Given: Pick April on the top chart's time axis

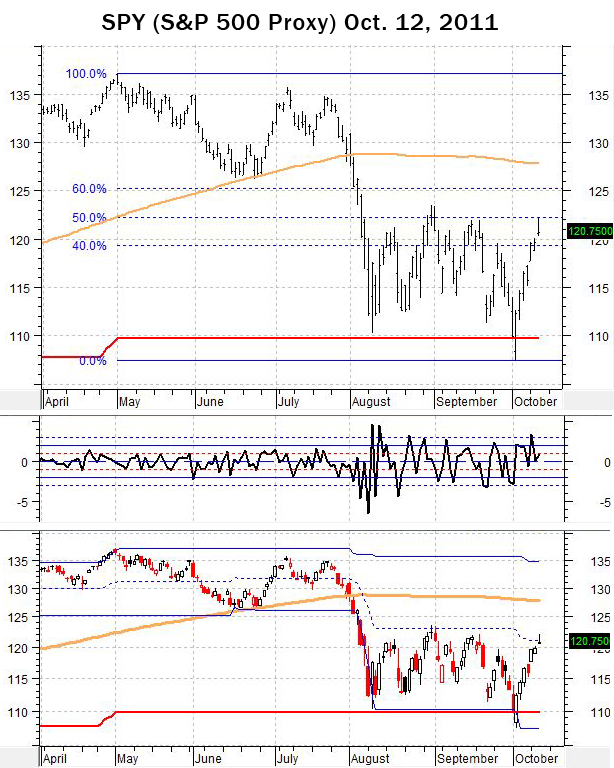Looking at the screenshot, I should click(x=57, y=402).
